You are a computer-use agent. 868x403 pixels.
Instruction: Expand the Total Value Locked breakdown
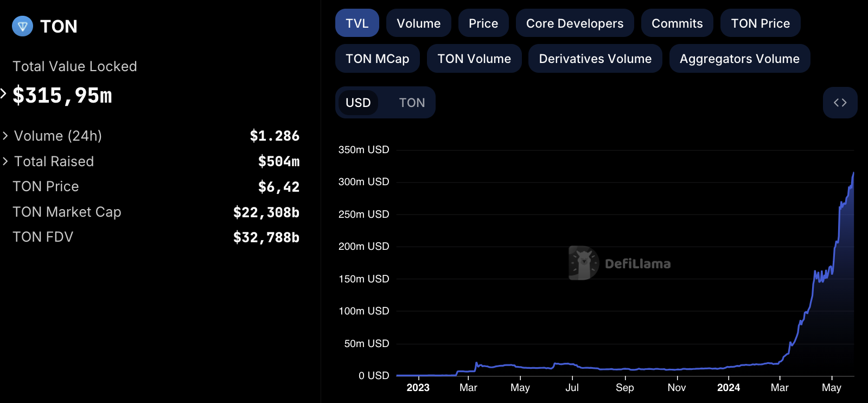[3, 93]
